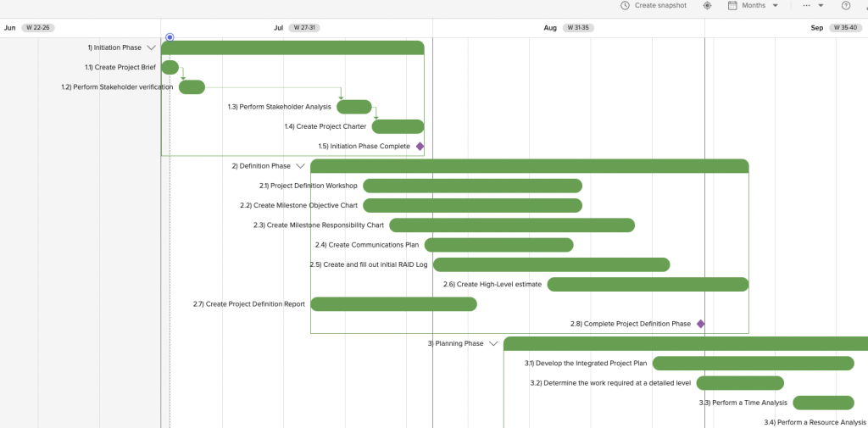
Task: Open the more options ellipsis dropdown
Action: click(x=812, y=5)
